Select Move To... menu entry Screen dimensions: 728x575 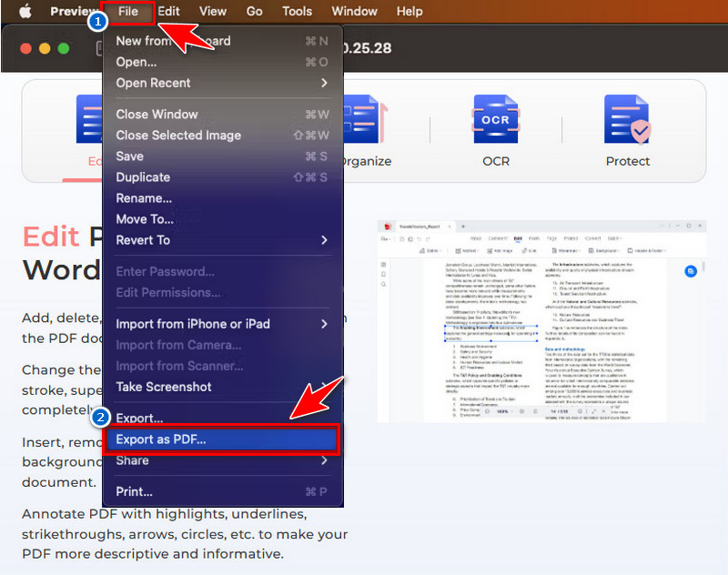point(222,219)
